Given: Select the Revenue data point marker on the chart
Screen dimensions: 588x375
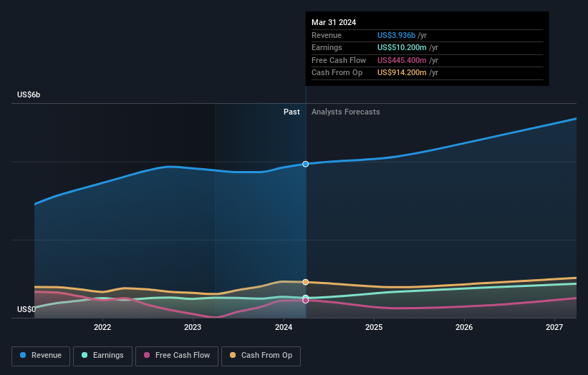Looking at the screenshot, I should pyautogui.click(x=306, y=164).
